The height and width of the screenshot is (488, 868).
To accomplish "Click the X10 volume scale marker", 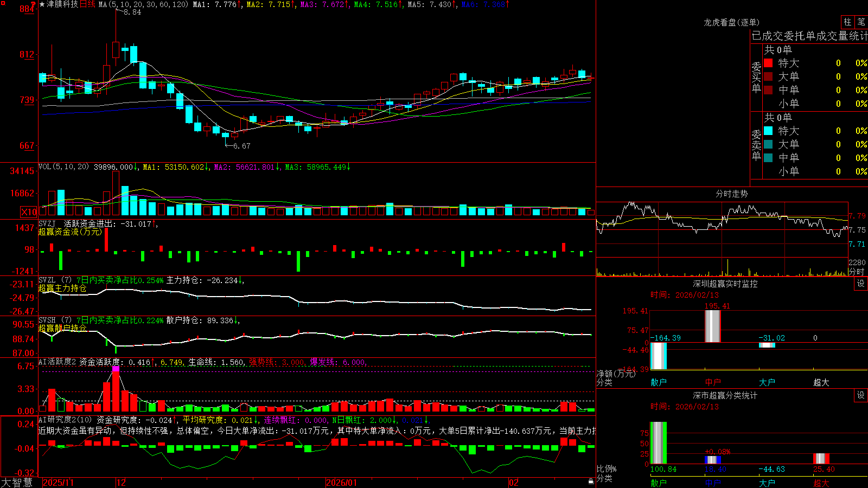I will [29, 212].
